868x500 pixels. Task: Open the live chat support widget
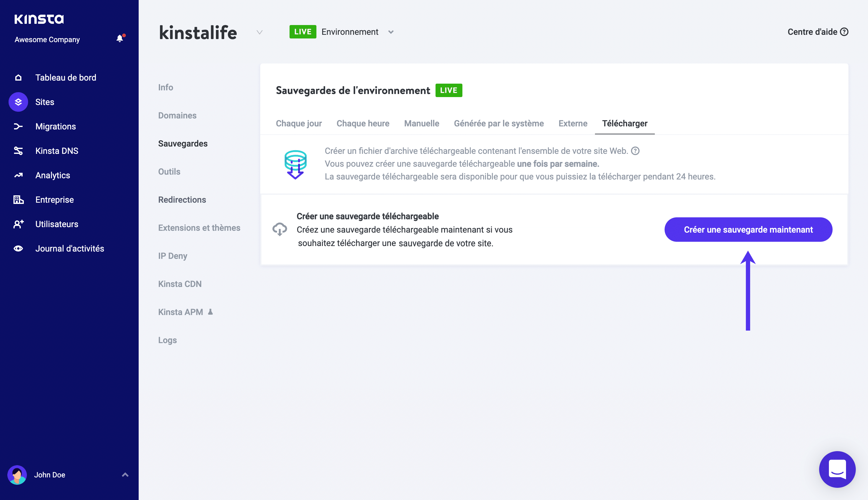click(837, 470)
